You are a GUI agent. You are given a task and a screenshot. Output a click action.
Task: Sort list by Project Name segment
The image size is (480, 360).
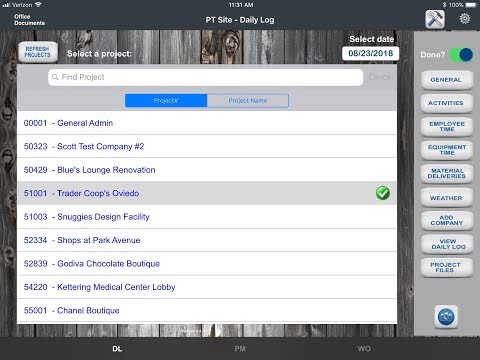pyautogui.click(x=248, y=101)
